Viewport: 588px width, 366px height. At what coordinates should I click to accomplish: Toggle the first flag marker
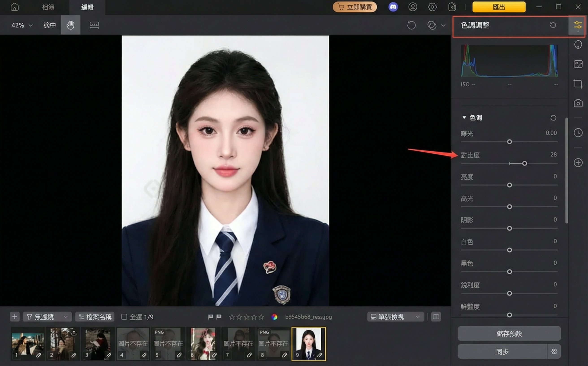(x=211, y=317)
